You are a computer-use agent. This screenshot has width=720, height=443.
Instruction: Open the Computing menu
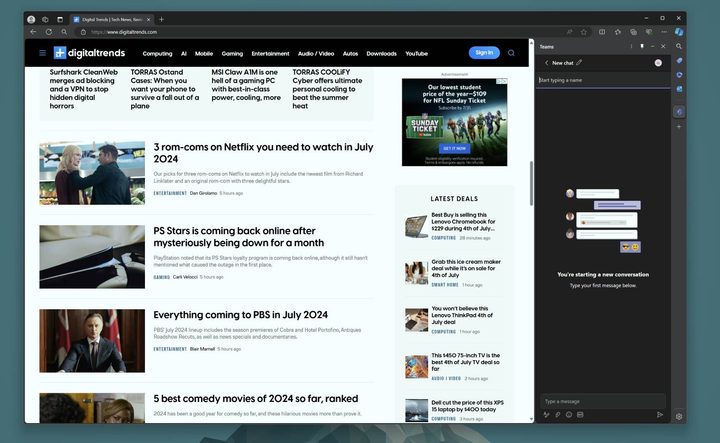[x=158, y=54]
